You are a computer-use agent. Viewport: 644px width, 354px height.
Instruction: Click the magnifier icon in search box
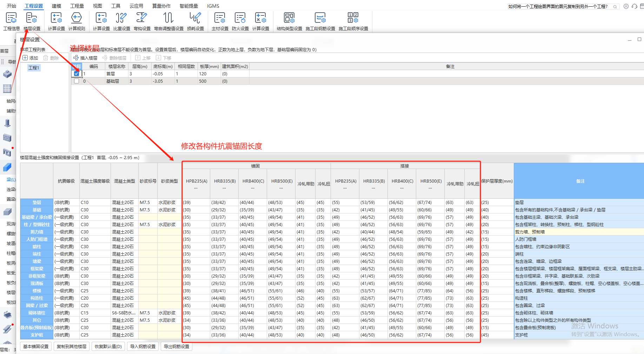pos(615,7)
